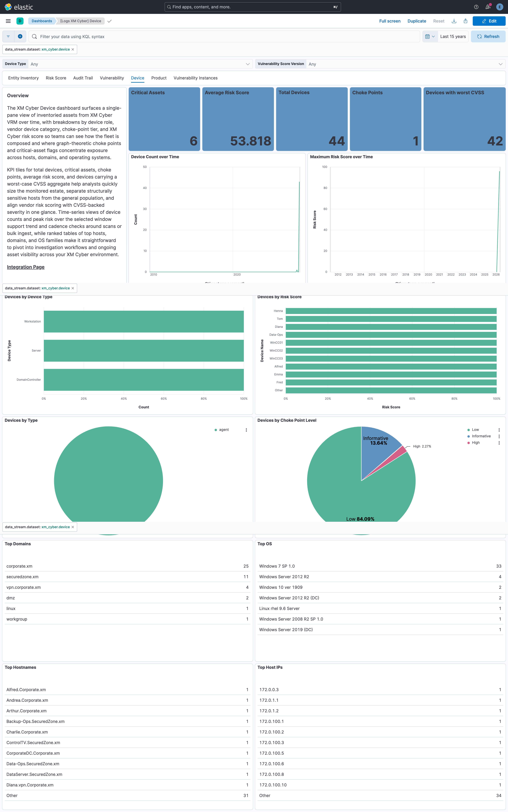Click the download export icon
Viewport: 508px width, 812px height.
click(454, 21)
